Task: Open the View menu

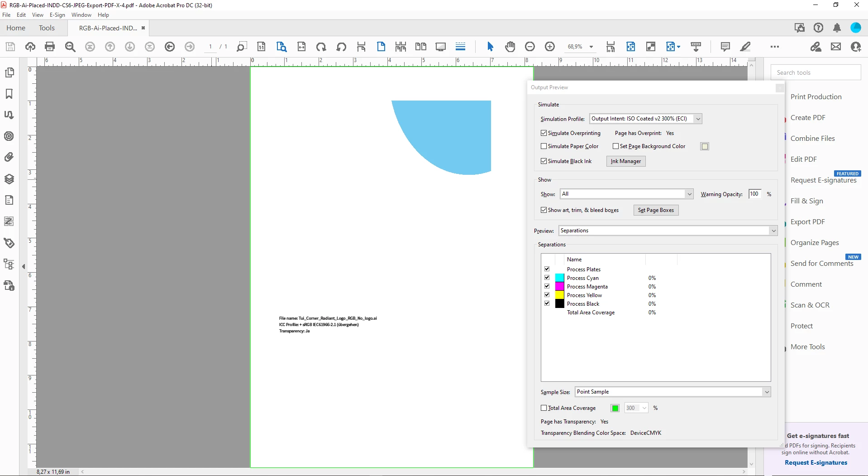Action: (x=38, y=15)
